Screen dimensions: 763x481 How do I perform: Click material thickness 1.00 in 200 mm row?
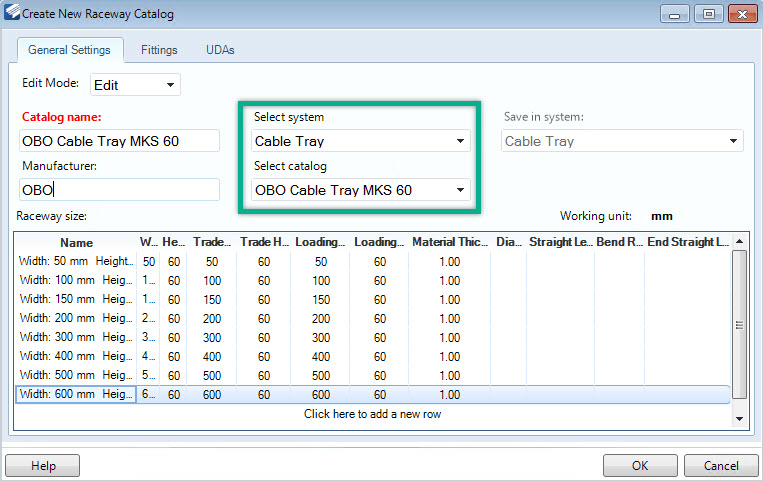click(450, 318)
